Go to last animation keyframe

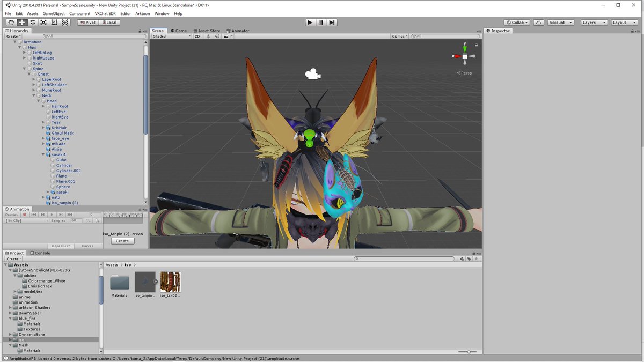(x=70, y=215)
